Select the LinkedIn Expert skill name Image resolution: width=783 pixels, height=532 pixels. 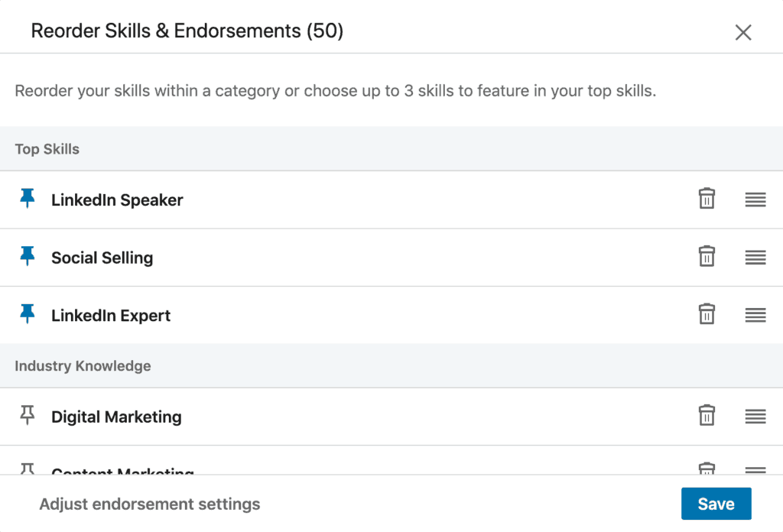(x=110, y=315)
